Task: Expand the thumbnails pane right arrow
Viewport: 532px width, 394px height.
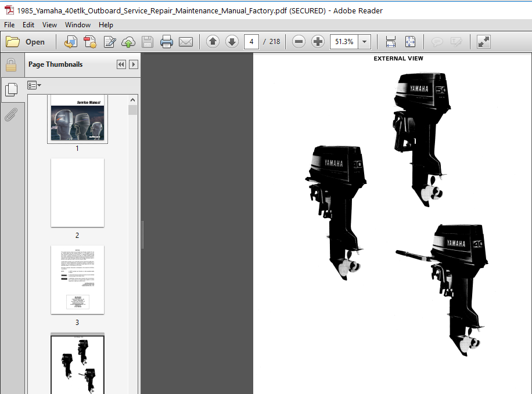Action: pyautogui.click(x=134, y=64)
